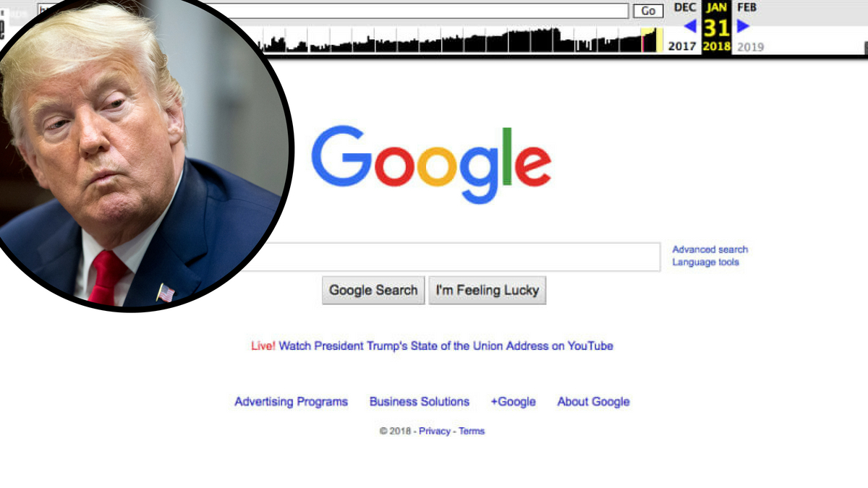Select FEB in the Wayback calendar
Viewport: 868px width, 488px height.
[747, 7]
